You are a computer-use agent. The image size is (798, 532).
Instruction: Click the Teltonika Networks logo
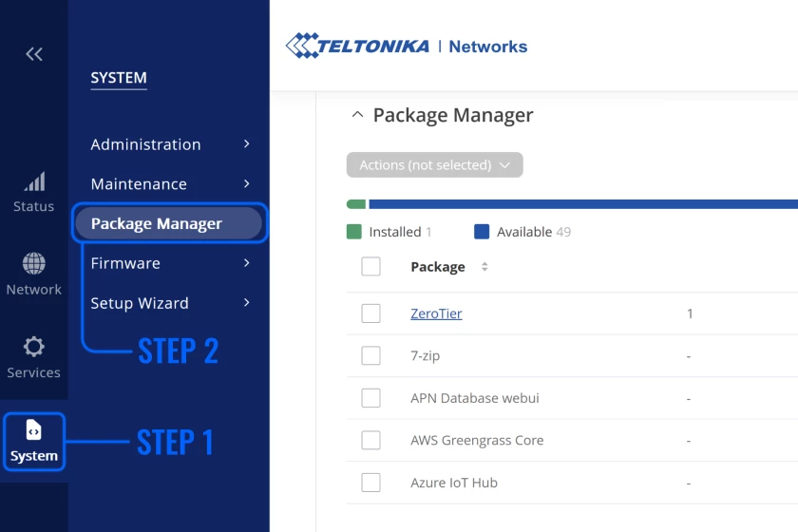click(x=407, y=46)
